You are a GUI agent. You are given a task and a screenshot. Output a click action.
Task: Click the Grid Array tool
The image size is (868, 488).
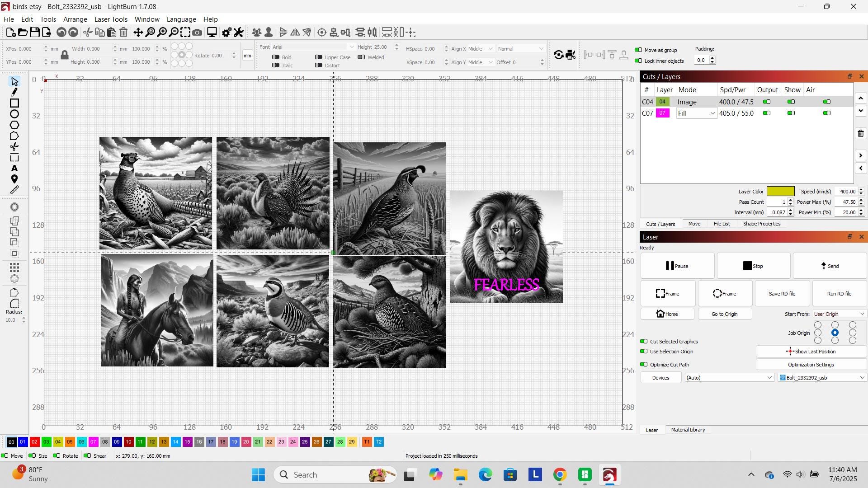coord(14,267)
